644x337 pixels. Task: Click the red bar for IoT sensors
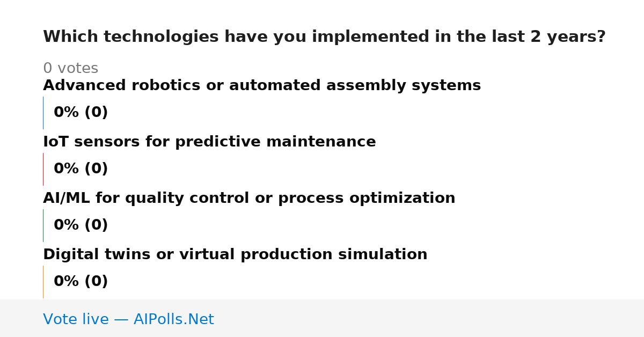43,169
